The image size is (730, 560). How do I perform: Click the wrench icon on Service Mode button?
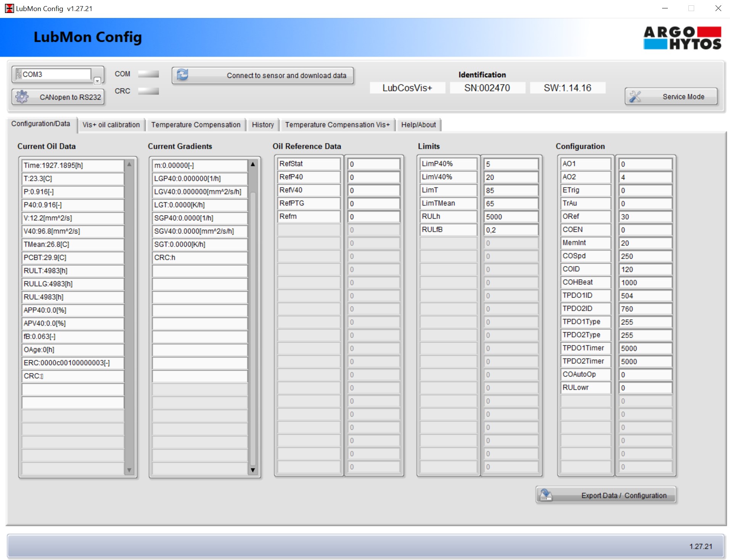(x=636, y=96)
